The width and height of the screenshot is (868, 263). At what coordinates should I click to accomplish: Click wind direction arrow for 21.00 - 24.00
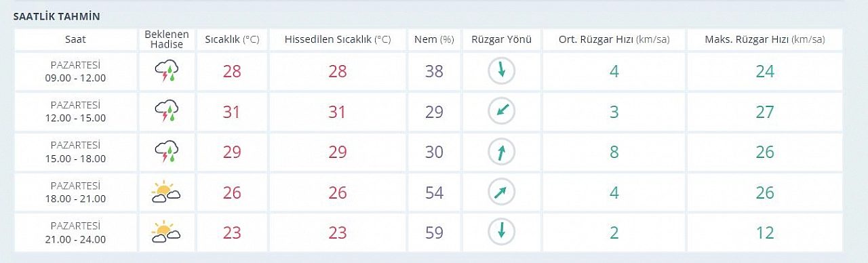pos(502,232)
